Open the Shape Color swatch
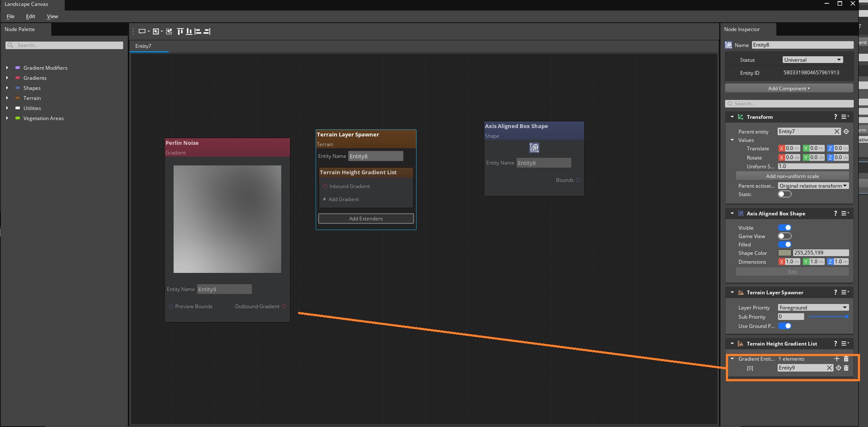 [x=784, y=253]
